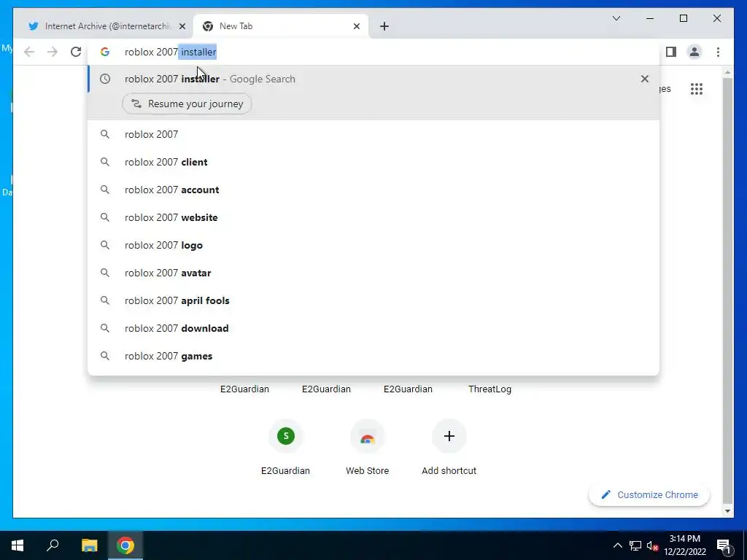Click the scrollbar down arrow
Image resolution: width=747 pixels, height=560 pixels.
[x=727, y=511]
